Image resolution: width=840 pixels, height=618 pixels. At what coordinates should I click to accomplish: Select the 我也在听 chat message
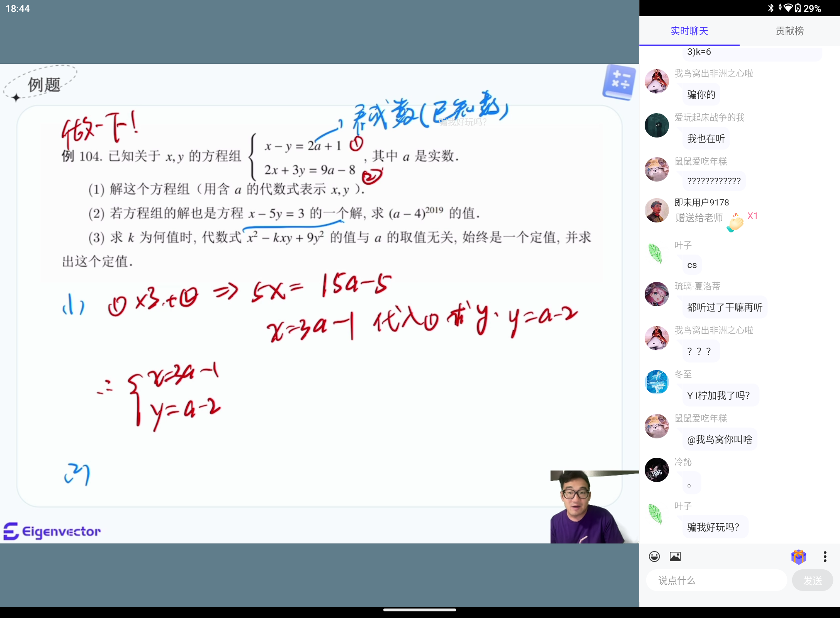[x=706, y=139]
